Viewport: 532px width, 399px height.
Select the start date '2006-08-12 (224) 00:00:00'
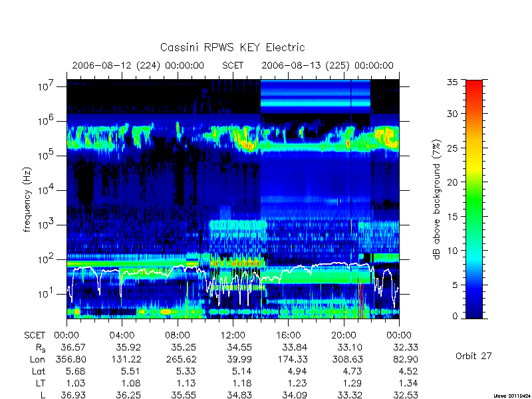[138, 65]
